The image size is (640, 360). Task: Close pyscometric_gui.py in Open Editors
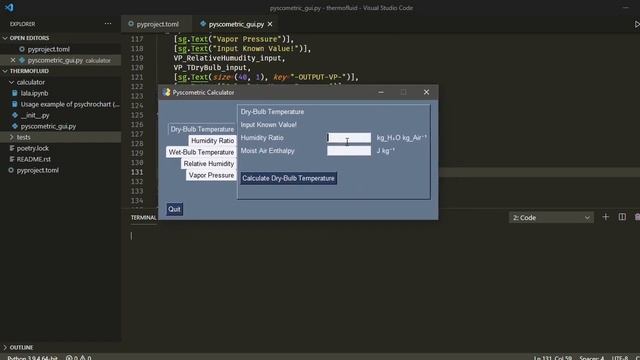click(13, 60)
